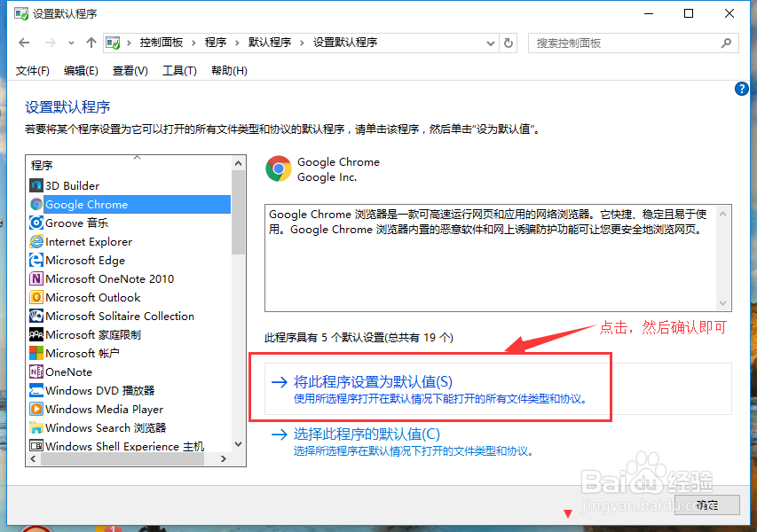This screenshot has height=532, width=757.
Task: Open the 查看(V) menu
Action: [x=130, y=71]
